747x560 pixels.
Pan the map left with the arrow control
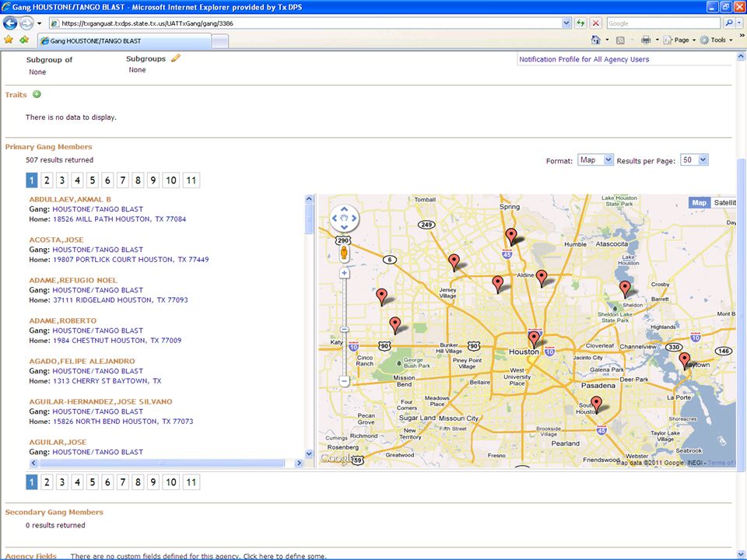tap(335, 218)
